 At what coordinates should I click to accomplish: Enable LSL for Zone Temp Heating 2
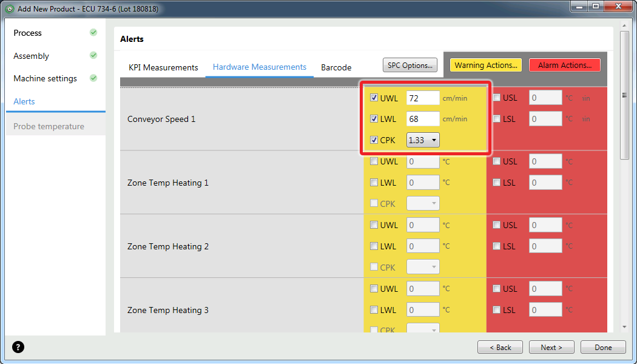[x=496, y=246]
